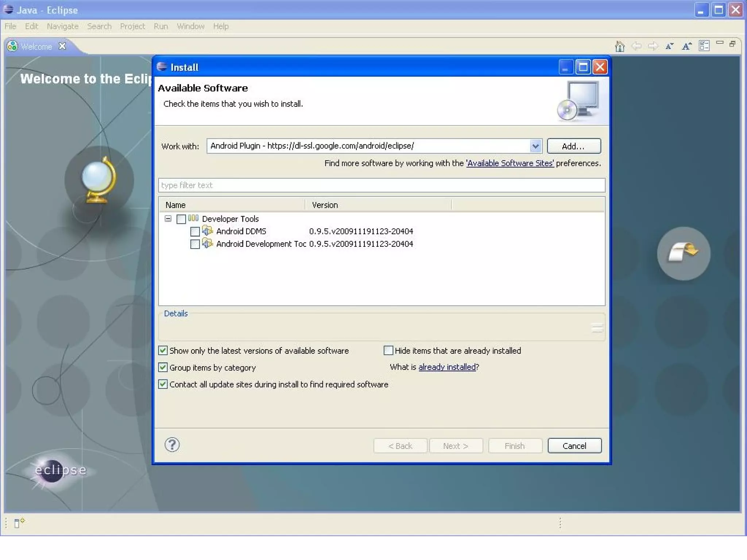747x560 pixels.
Task: Enable Hide items that are already installed
Action: click(388, 350)
